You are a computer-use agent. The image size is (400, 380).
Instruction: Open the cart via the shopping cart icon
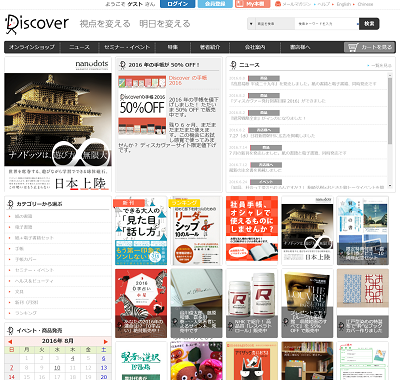coord(353,47)
